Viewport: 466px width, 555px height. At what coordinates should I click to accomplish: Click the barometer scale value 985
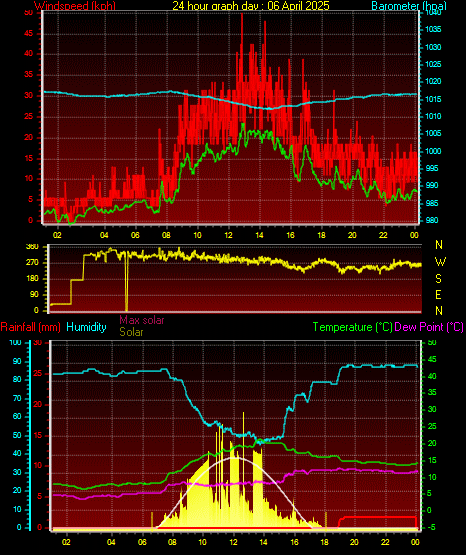432,203
